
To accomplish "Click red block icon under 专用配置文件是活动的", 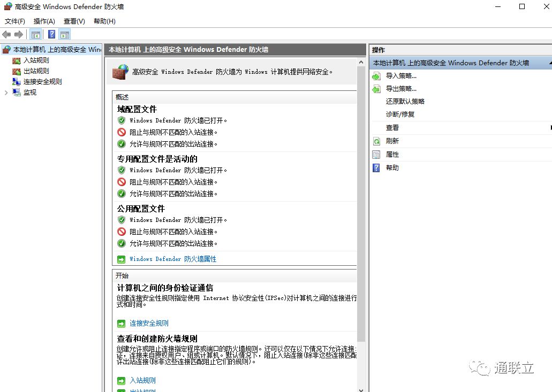I will point(122,182).
